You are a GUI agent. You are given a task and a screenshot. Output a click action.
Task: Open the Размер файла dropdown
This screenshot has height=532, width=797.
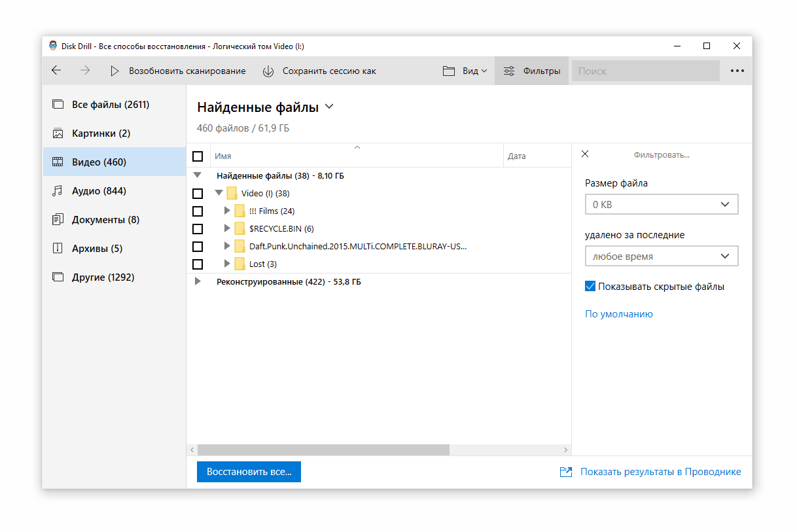661,204
